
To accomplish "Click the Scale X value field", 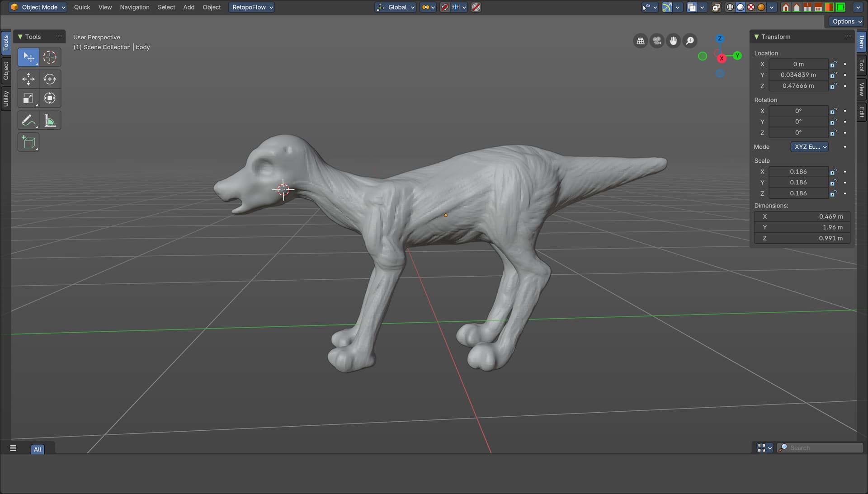I will point(798,172).
